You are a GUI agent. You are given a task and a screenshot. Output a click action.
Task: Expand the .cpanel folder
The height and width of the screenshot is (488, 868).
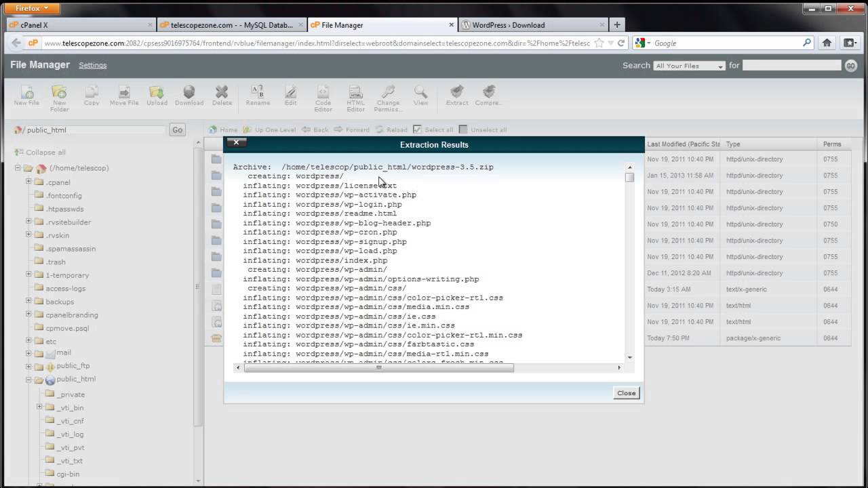pyautogui.click(x=28, y=182)
